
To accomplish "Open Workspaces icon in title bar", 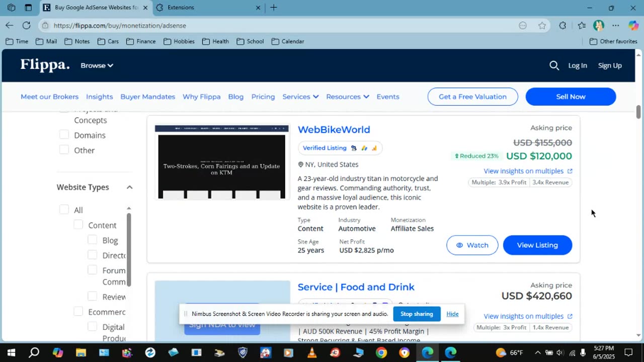I will pos(11,8).
